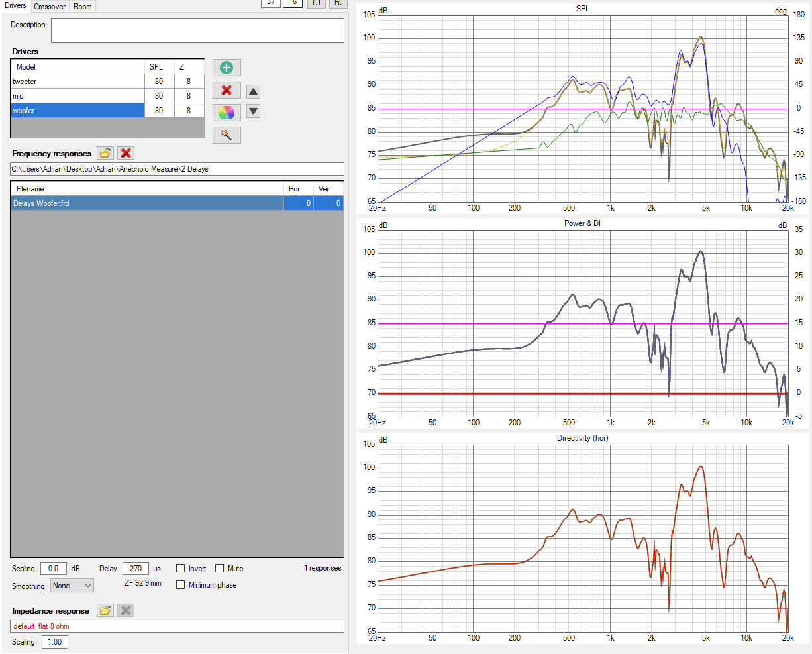812x654 pixels.
Task: Switch to the Room tab
Action: [83, 7]
